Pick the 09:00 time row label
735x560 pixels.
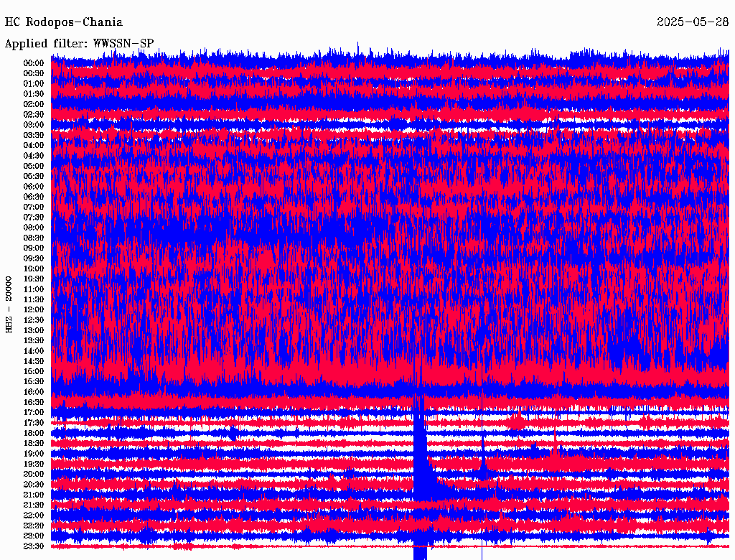click(34, 248)
